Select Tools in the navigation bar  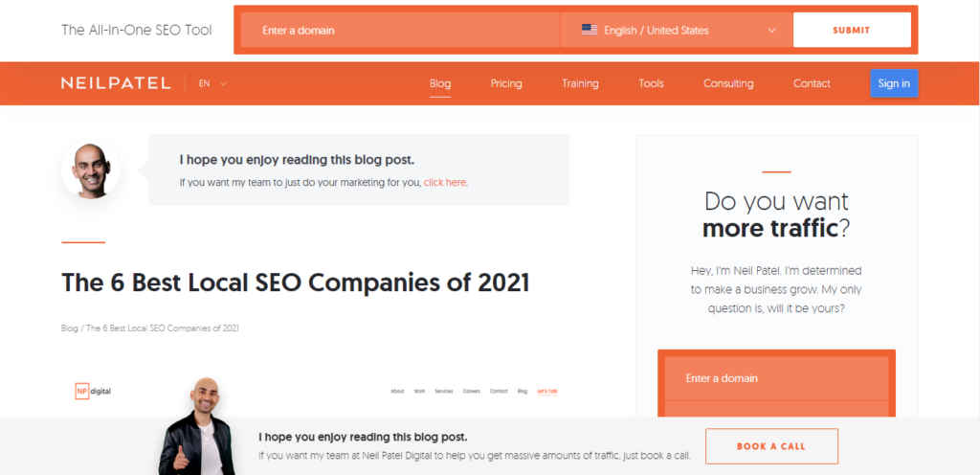651,83
